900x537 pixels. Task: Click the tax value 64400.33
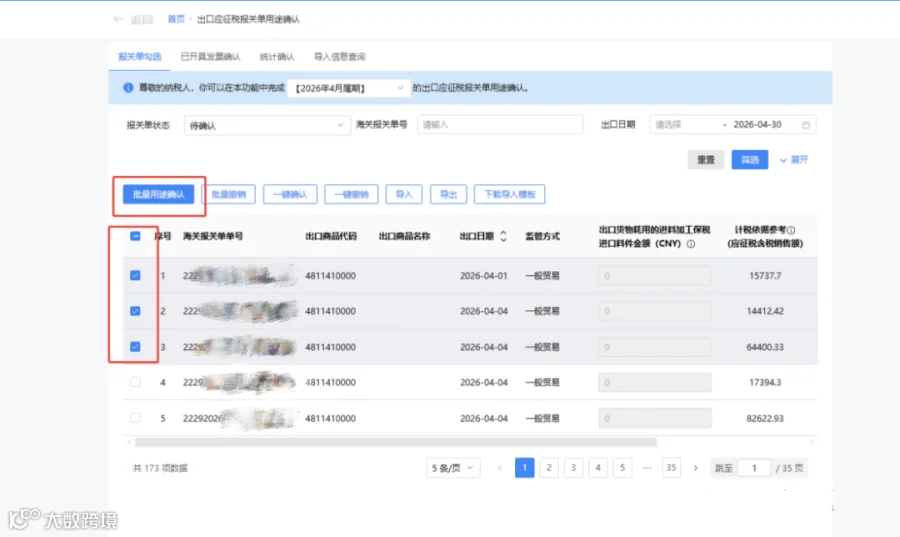[765, 347]
